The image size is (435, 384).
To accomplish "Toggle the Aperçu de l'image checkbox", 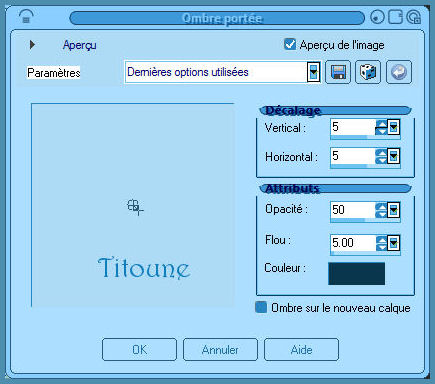I will coord(290,44).
